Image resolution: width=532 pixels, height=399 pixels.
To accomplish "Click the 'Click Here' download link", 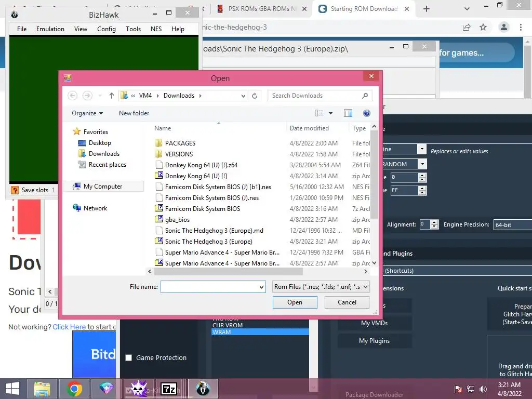I will (69, 327).
